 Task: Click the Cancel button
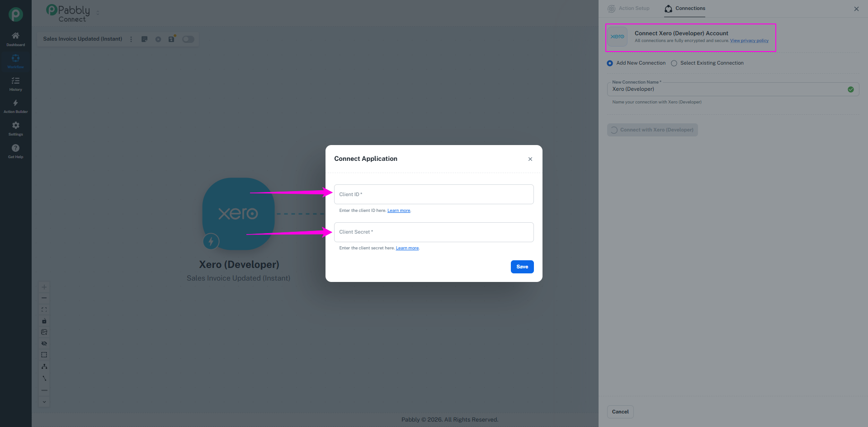620,412
